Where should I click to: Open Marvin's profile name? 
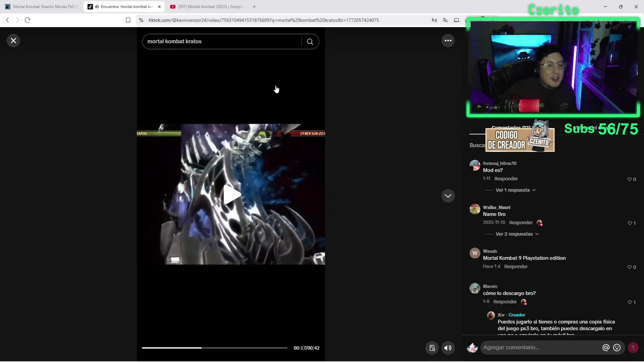(x=490, y=286)
